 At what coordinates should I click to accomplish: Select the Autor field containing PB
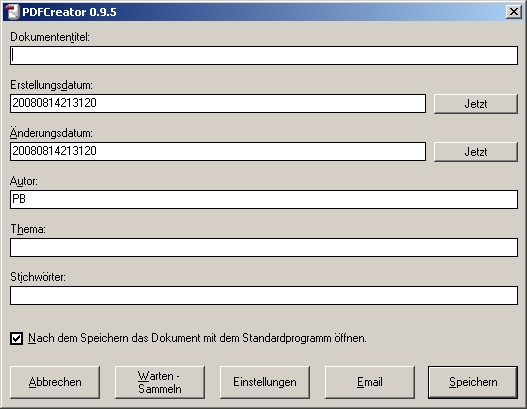coord(264,200)
